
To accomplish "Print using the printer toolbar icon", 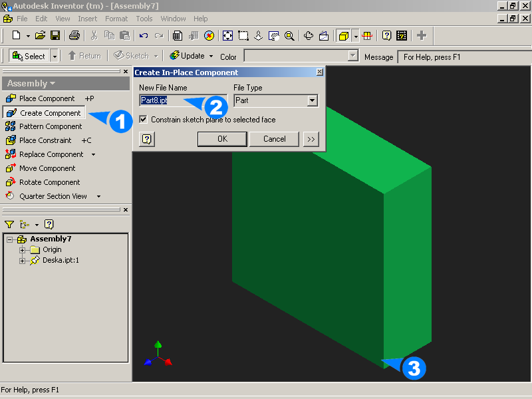I will tap(74, 35).
